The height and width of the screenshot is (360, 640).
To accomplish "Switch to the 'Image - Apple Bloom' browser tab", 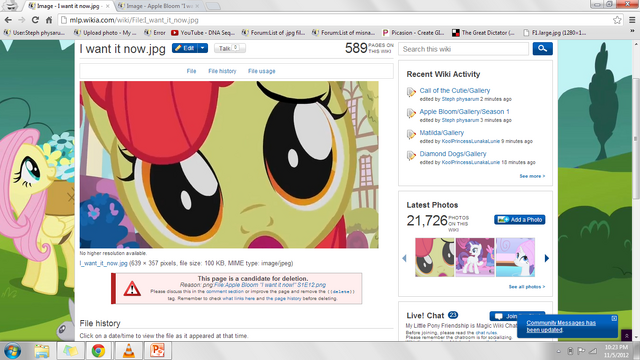I will click(159, 6).
